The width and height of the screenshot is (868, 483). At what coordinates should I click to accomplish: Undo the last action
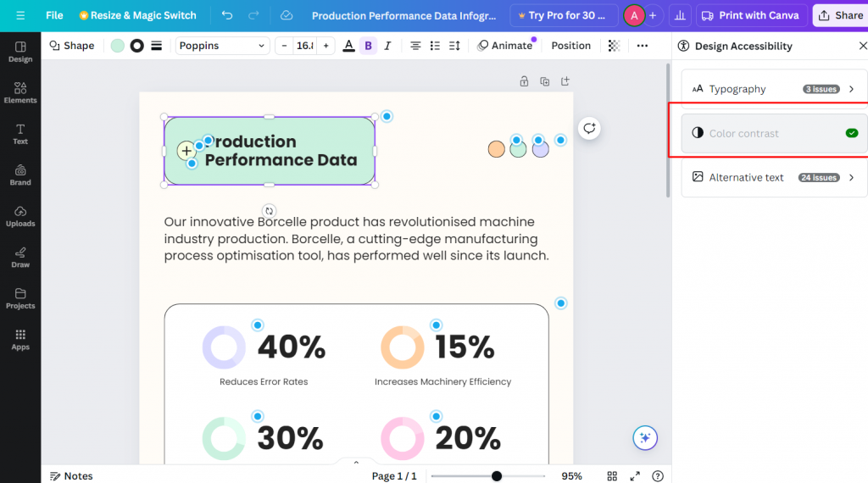[227, 15]
